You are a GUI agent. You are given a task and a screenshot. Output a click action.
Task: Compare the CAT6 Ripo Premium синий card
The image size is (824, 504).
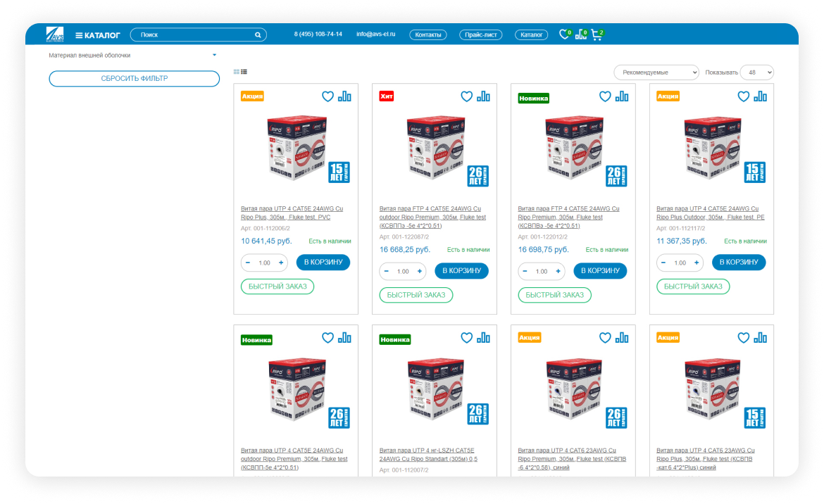pyautogui.click(x=622, y=338)
